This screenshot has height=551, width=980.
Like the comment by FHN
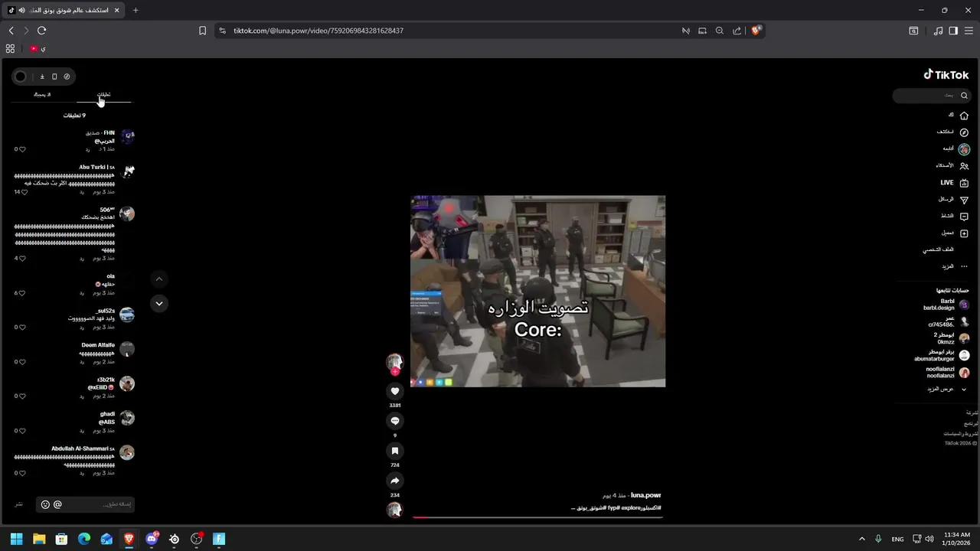coord(23,149)
